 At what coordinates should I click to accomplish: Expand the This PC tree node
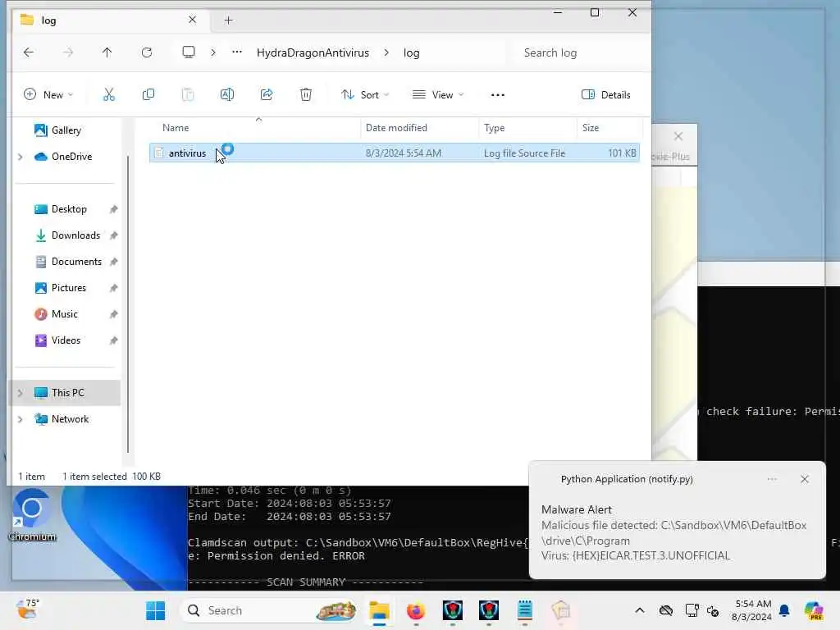21,393
